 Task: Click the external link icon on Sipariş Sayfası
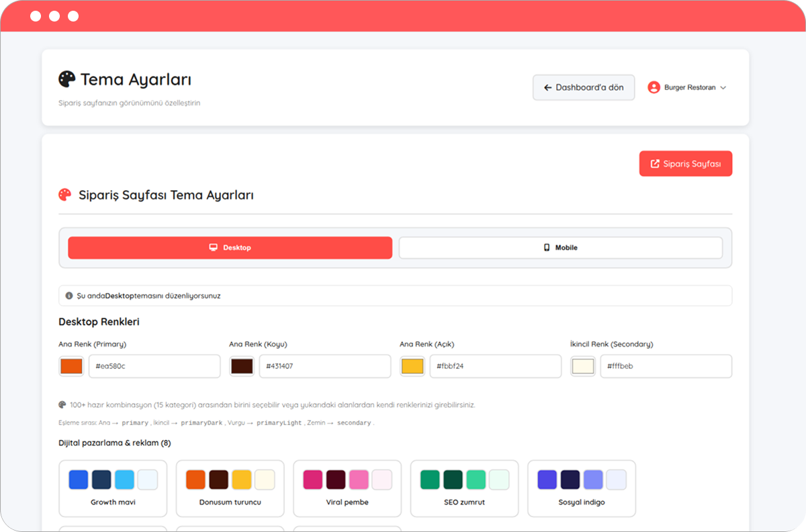pos(655,164)
